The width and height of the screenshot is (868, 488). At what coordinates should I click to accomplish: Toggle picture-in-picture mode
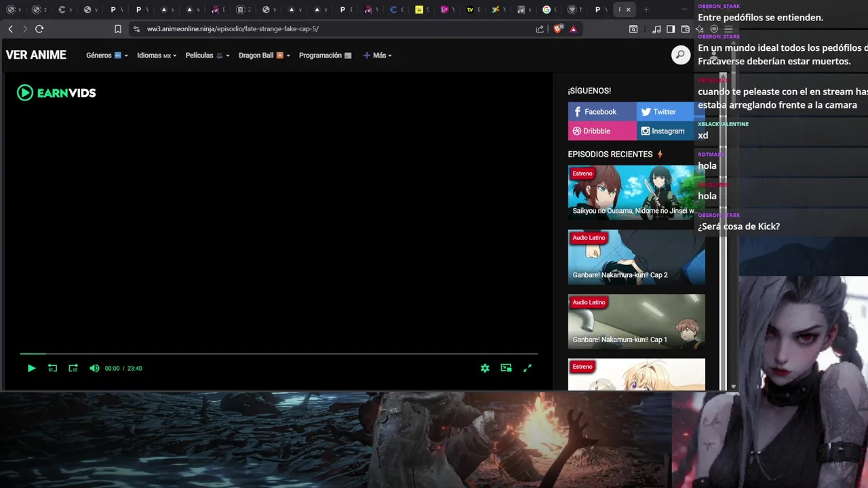click(x=506, y=368)
